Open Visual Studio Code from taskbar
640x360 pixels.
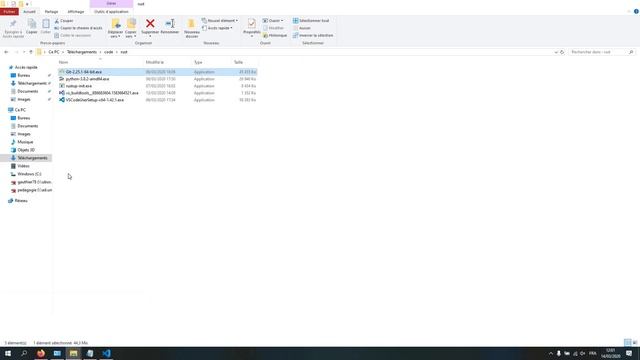click(x=106, y=353)
